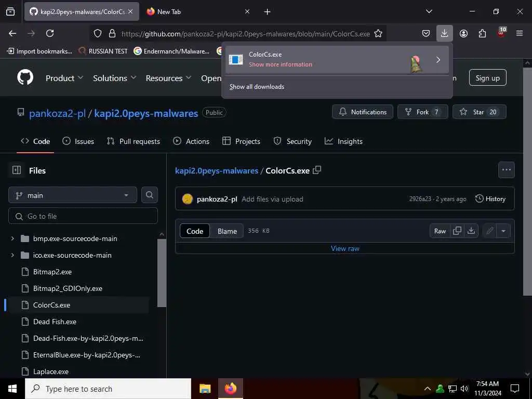Open the Firefox account icon
The image size is (532, 399).
(x=463, y=33)
